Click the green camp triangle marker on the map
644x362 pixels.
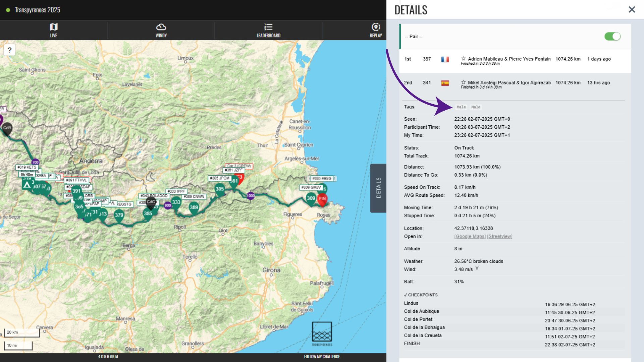pyautogui.click(x=27, y=185)
